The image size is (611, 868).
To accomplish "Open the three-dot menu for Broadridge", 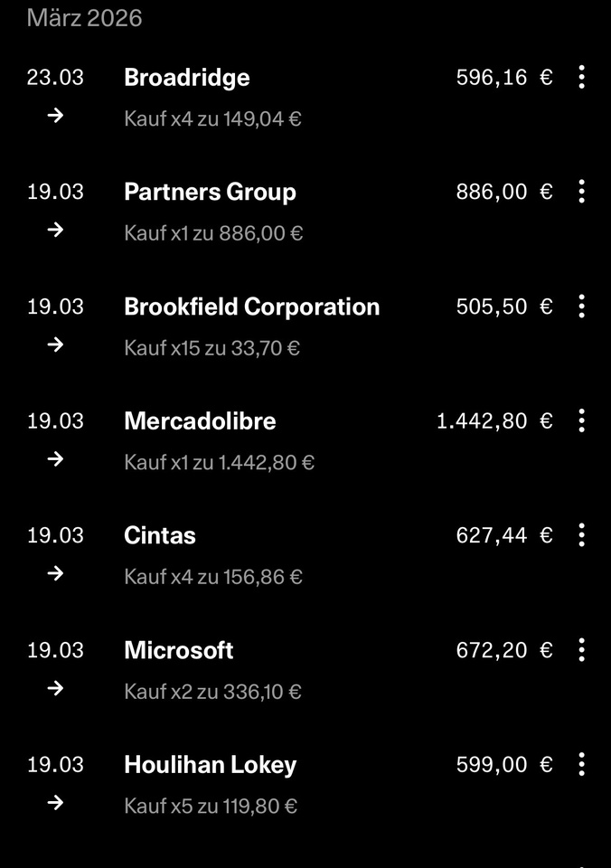I will 581,77.
